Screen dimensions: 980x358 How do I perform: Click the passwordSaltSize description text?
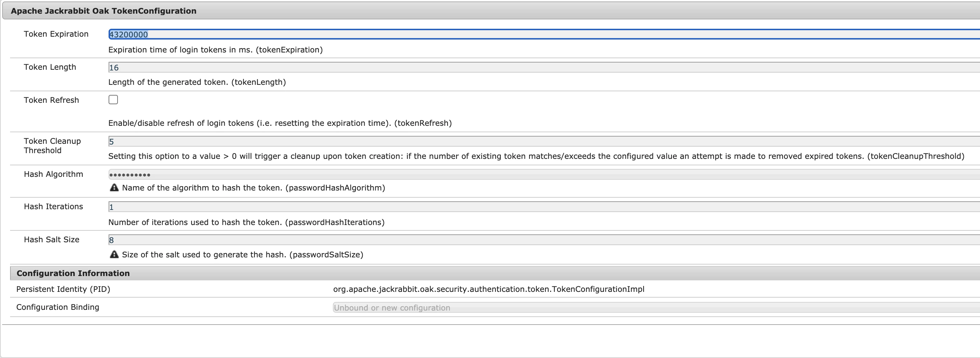243,254
